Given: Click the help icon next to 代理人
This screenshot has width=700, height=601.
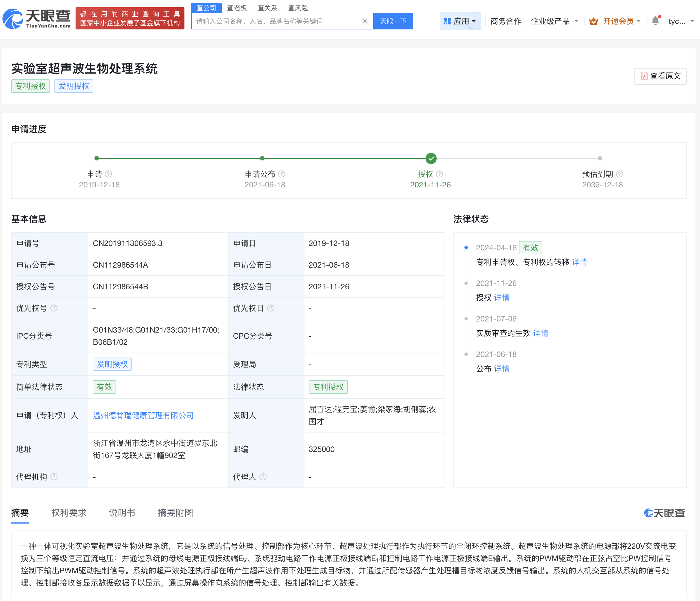Looking at the screenshot, I should tap(263, 477).
